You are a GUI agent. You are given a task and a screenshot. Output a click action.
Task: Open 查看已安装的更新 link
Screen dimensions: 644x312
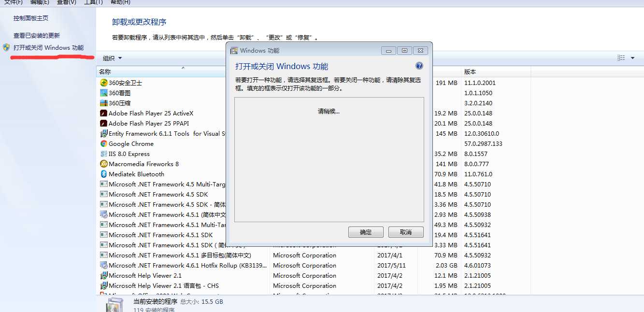(37, 35)
